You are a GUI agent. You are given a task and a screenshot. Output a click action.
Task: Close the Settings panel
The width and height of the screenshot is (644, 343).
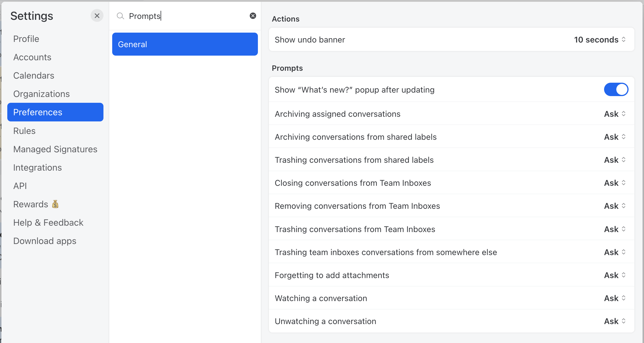click(x=97, y=16)
